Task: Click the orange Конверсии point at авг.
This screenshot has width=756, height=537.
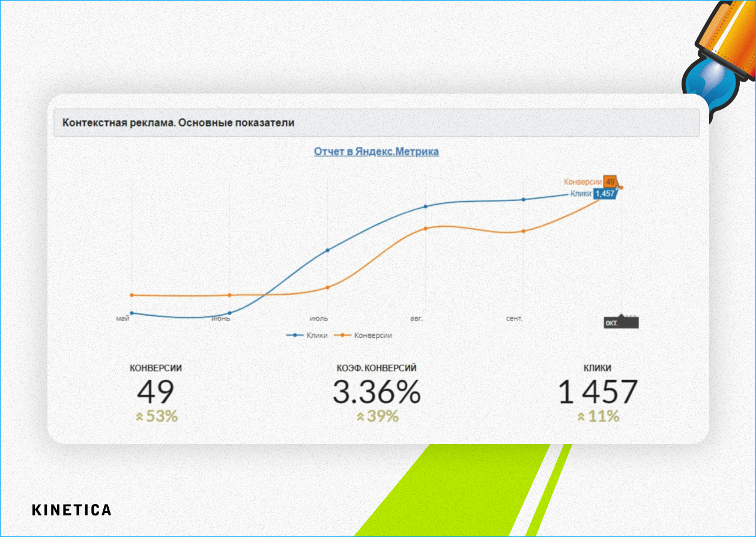Action: [x=425, y=229]
